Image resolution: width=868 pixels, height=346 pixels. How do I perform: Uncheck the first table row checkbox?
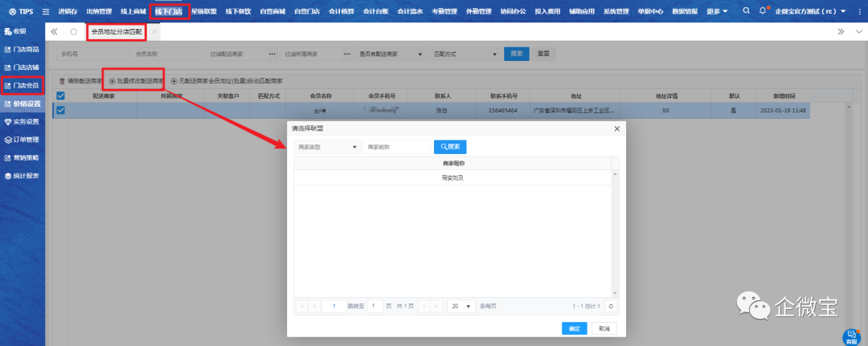point(60,111)
